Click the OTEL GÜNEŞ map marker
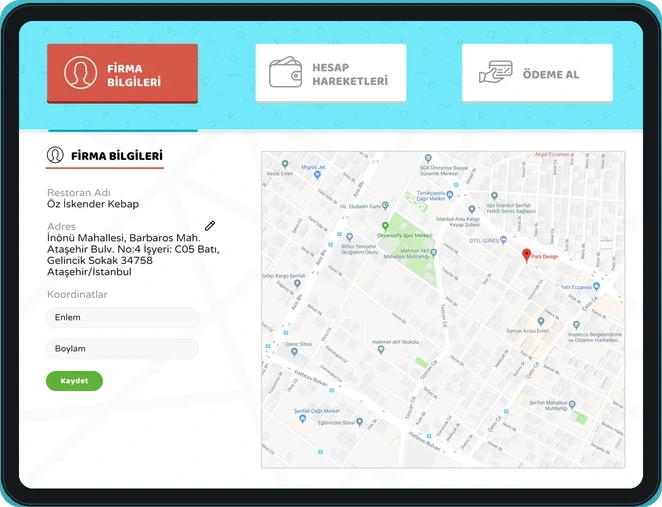This screenshot has height=507, width=662. [x=503, y=240]
